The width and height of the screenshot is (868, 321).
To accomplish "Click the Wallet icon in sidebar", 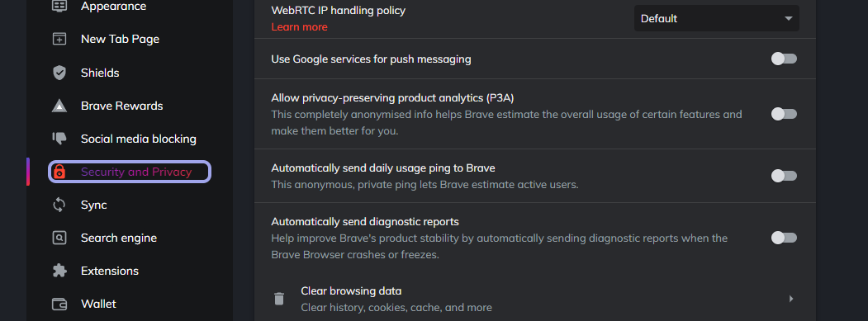I will (59, 304).
